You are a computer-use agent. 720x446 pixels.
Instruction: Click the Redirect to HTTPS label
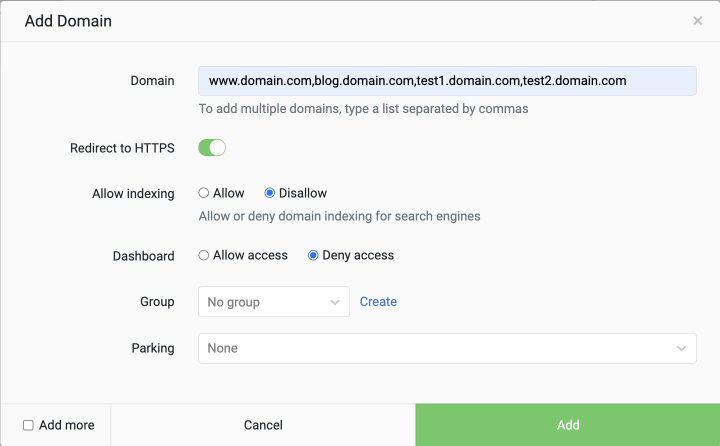pyautogui.click(x=122, y=148)
